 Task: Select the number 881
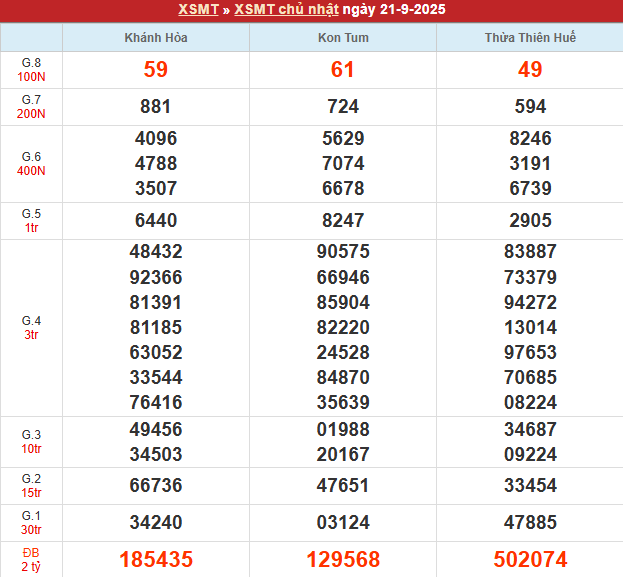tap(156, 107)
